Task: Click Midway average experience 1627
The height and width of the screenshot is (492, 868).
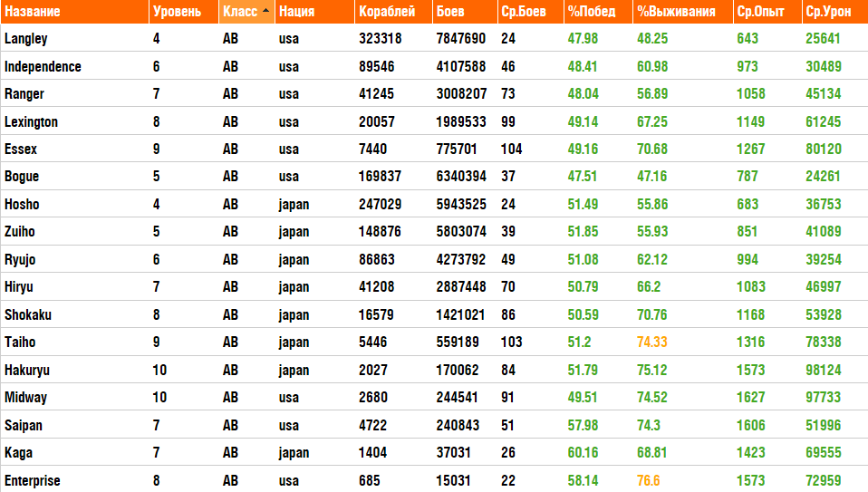Action: point(750,398)
